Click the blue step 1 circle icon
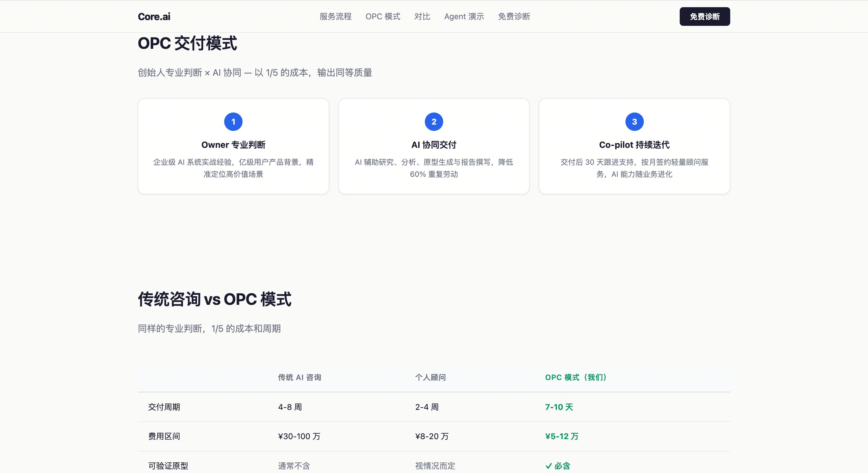 tap(233, 122)
